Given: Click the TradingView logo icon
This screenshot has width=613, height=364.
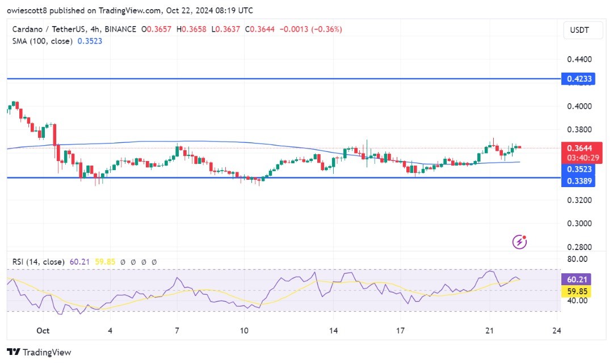Looking at the screenshot, I should (x=14, y=352).
